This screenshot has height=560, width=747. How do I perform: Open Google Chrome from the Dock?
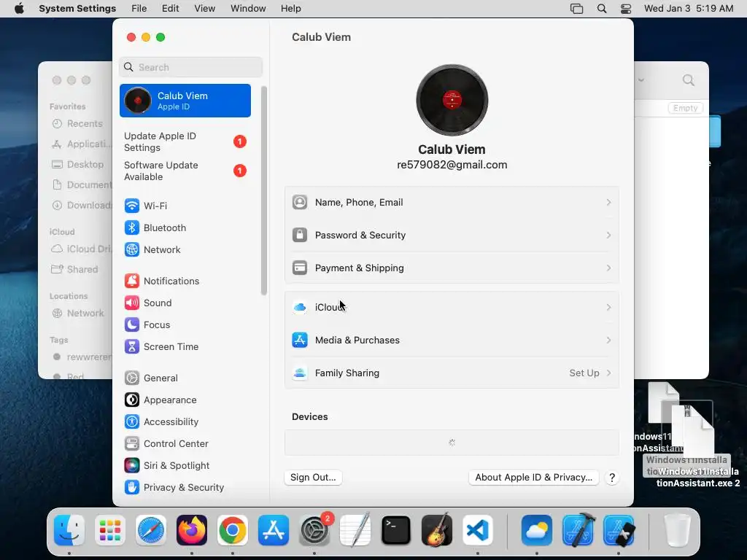tap(233, 531)
